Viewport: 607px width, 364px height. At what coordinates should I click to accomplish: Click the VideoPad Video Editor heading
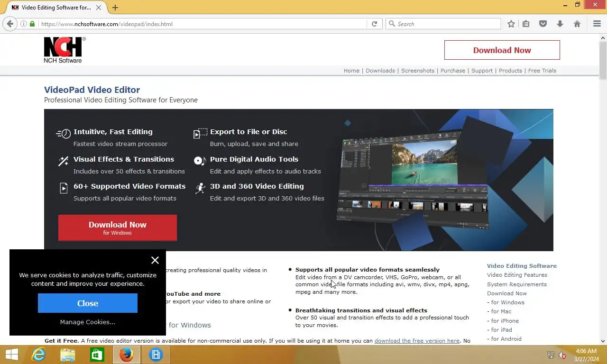92,90
